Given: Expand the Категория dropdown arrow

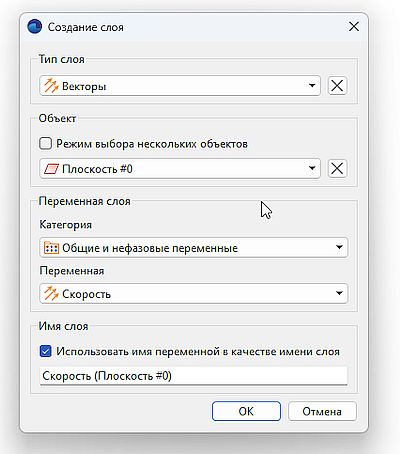Looking at the screenshot, I should coord(339,247).
